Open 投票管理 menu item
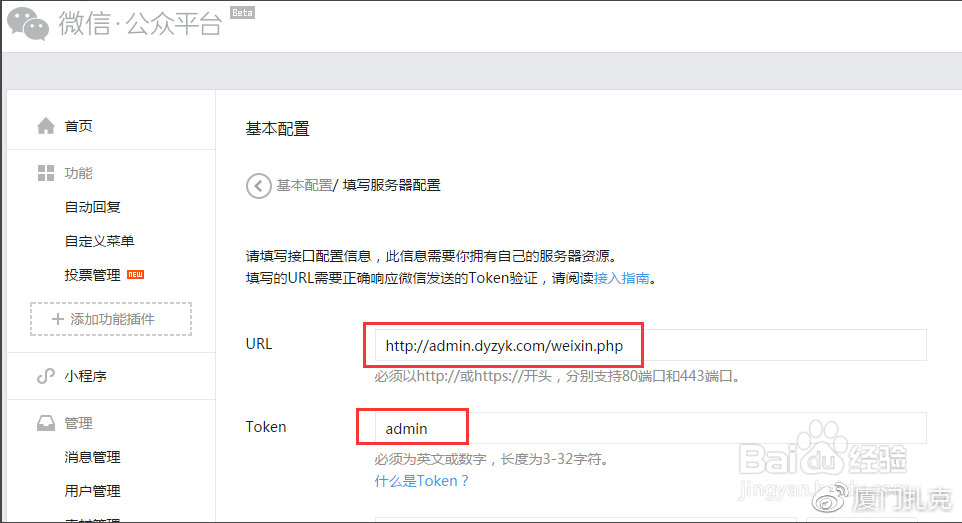 click(93, 274)
